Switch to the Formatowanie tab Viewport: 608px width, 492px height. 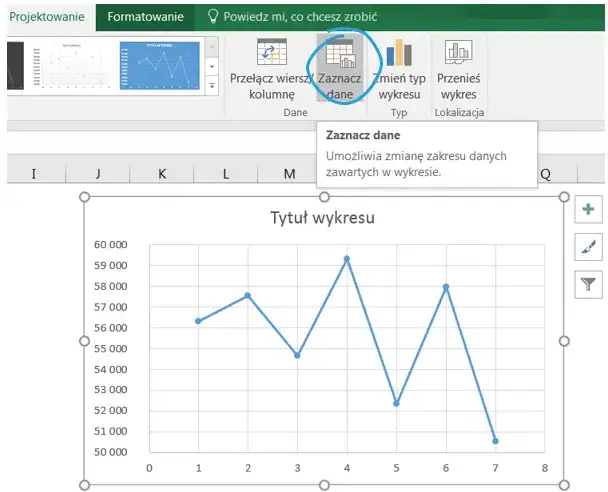coord(145,16)
